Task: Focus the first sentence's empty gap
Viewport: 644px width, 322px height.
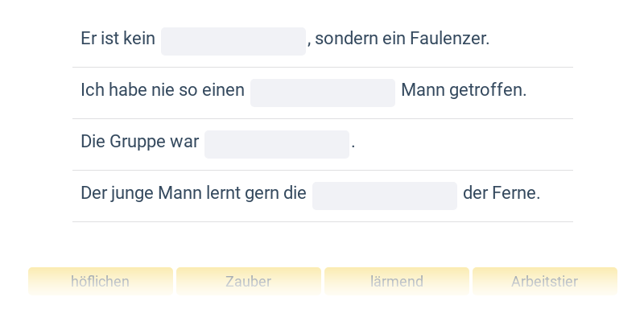Action: 233,41
